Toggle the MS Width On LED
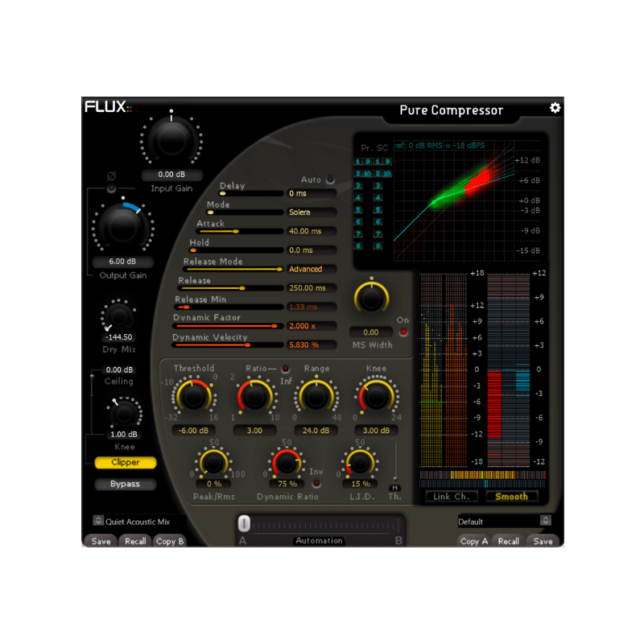This screenshot has height=644, width=644. pos(403,332)
